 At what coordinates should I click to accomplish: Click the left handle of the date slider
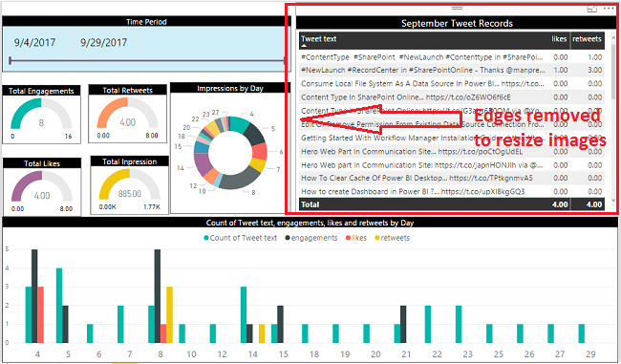pos(10,60)
